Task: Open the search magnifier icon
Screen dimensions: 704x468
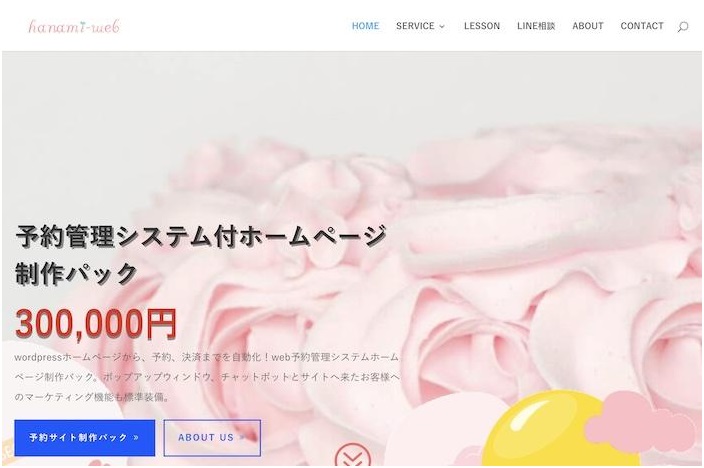Action: (x=682, y=26)
